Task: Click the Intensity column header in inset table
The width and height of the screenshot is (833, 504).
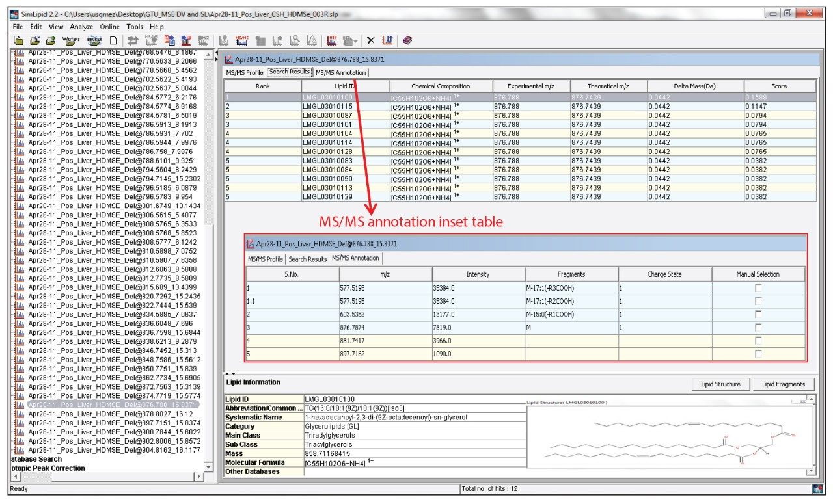Action: pyautogui.click(x=478, y=274)
